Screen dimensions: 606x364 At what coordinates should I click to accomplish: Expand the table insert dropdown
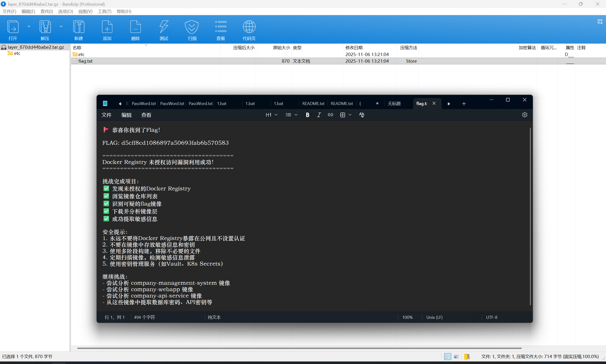[350, 115]
